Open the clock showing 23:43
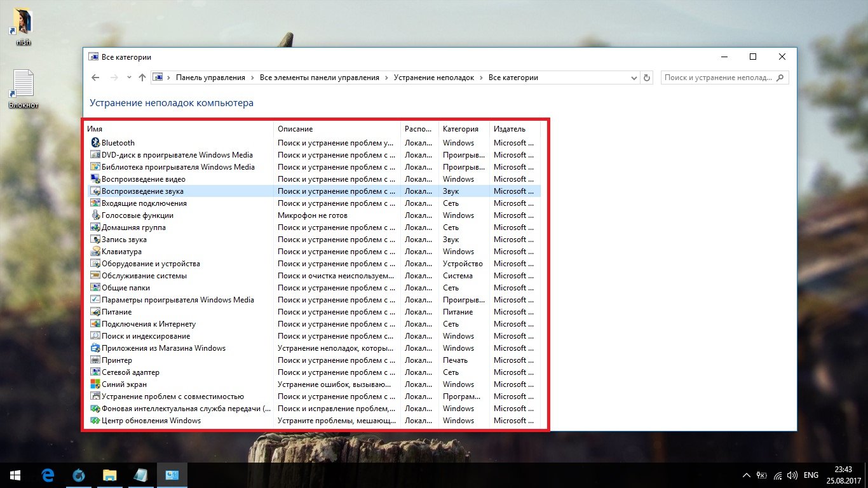This screenshot has height=488, width=868. pos(844,475)
